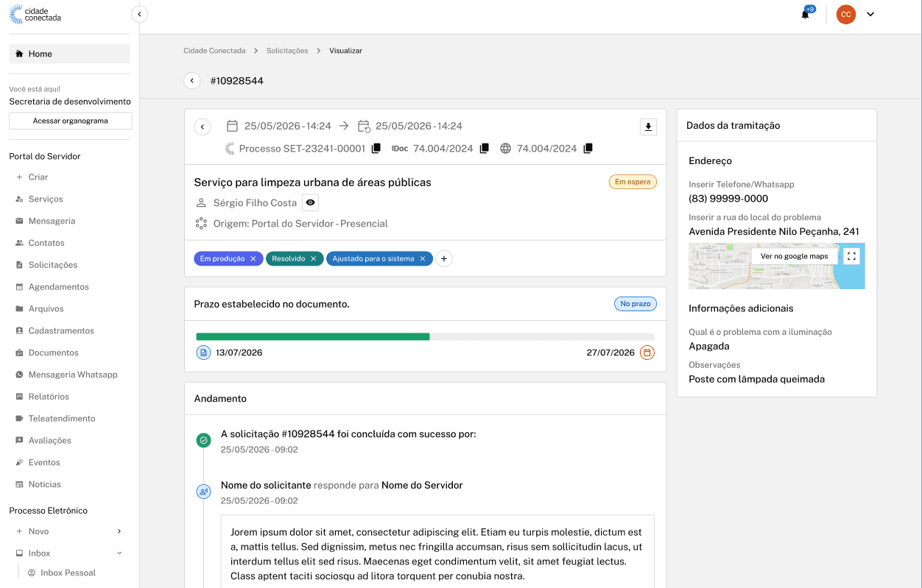This screenshot has width=922, height=588.
Task: Open the notifications bell
Action: (805, 14)
